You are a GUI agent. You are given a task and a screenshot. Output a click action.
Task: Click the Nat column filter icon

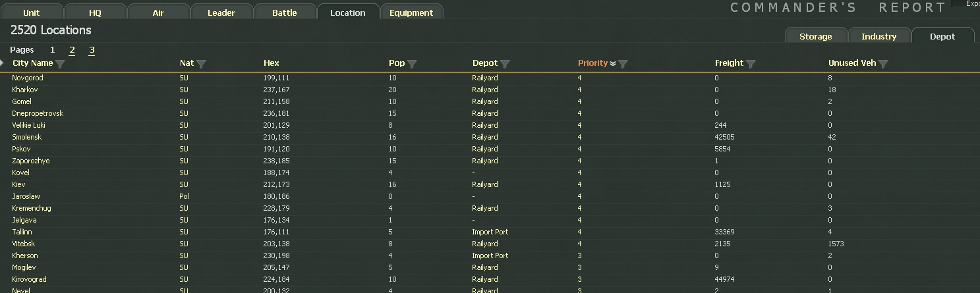[x=201, y=64]
